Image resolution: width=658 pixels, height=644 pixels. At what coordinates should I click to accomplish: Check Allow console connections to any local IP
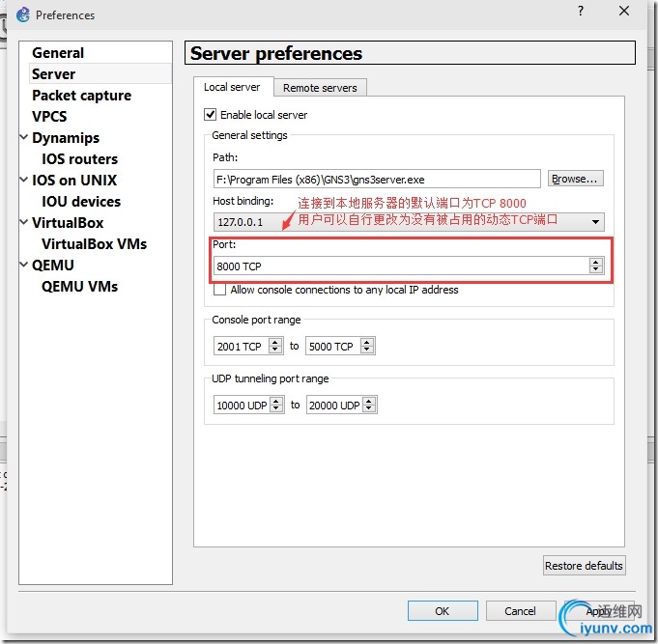(x=219, y=290)
